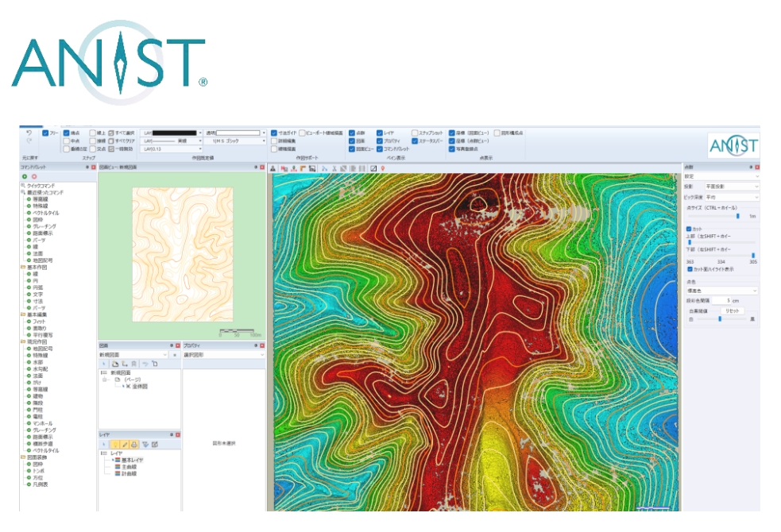Viewport: 781px width, 532px height.
Task: Click the pencil icon in layer panel
Action: click(125, 444)
